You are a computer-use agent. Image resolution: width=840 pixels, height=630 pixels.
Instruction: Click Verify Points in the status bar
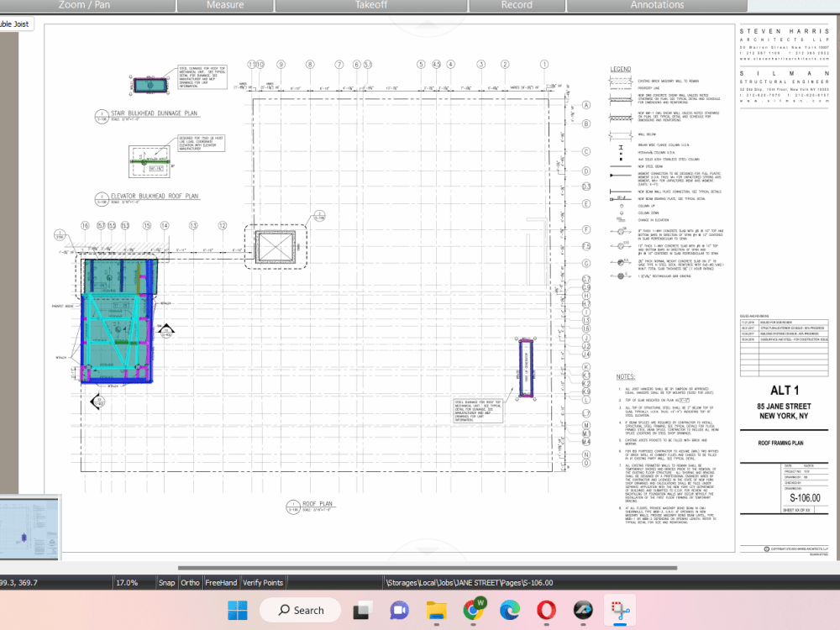[262, 582]
